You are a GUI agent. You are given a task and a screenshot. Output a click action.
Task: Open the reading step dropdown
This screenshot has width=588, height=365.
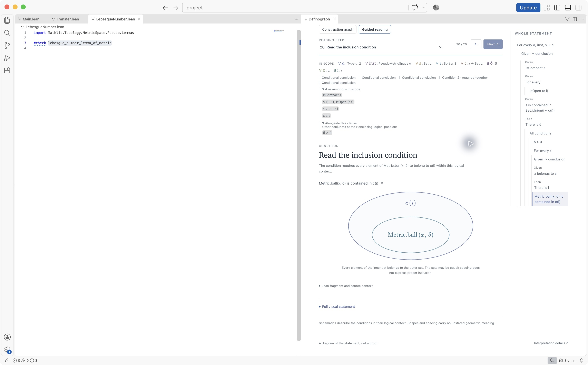381,47
